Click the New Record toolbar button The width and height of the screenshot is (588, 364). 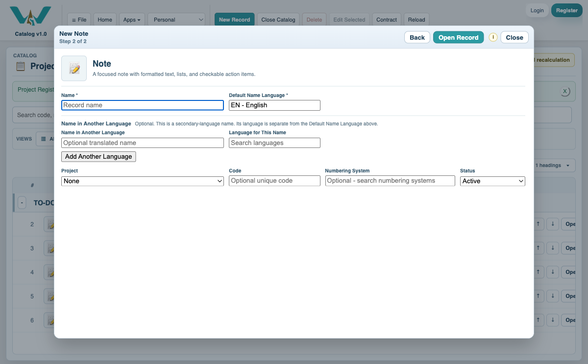[x=235, y=20]
